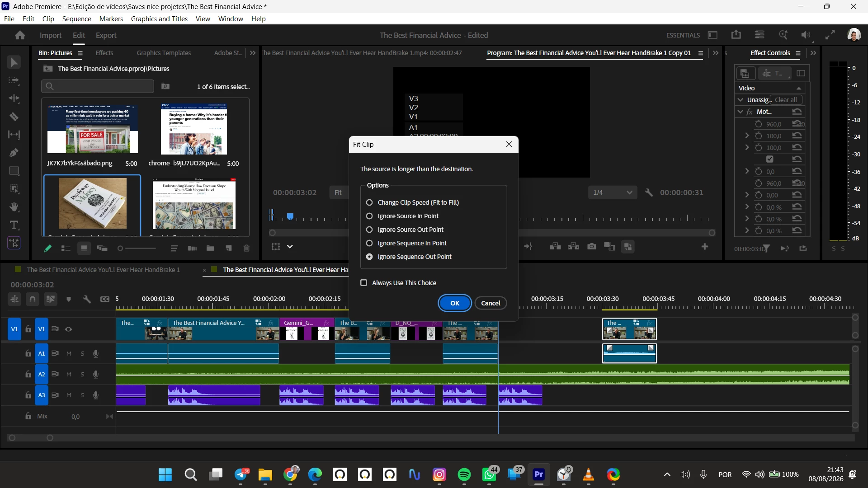Screen dimensions: 868x488
Task: Open Spotify from the taskbar
Action: point(464,474)
